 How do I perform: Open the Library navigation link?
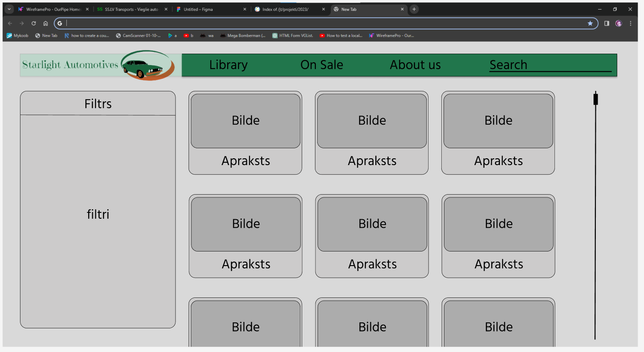(x=228, y=65)
